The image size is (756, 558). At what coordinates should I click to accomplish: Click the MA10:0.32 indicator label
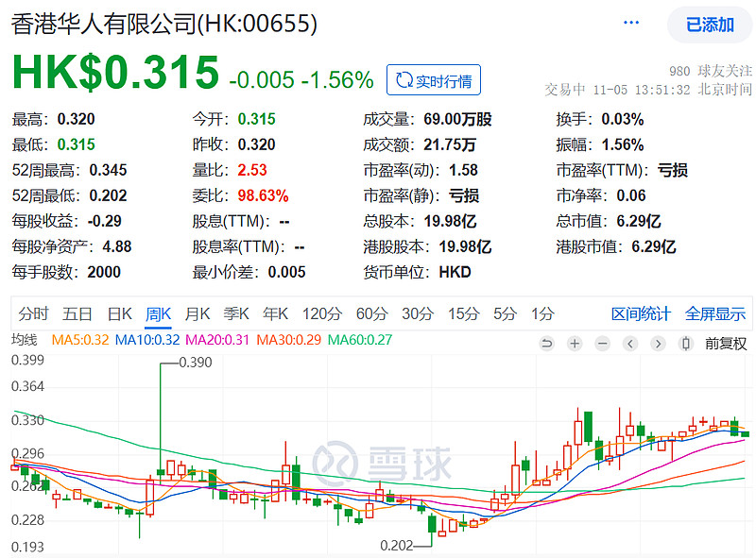147,340
